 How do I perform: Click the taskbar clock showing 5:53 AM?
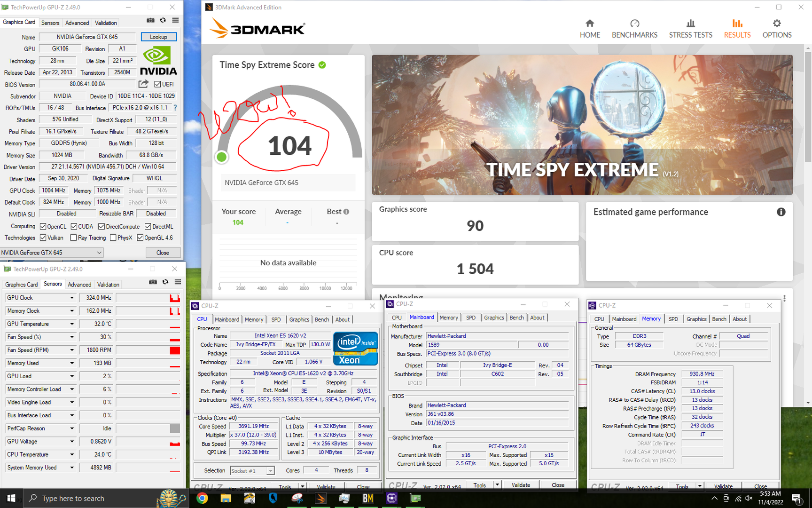point(770,498)
